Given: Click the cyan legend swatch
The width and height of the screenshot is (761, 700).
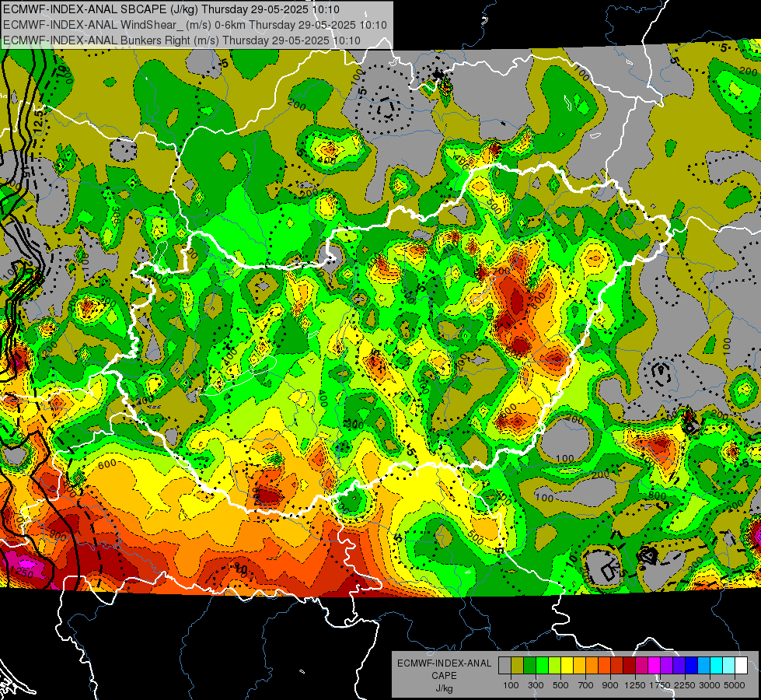Looking at the screenshot, I should (x=717, y=666).
